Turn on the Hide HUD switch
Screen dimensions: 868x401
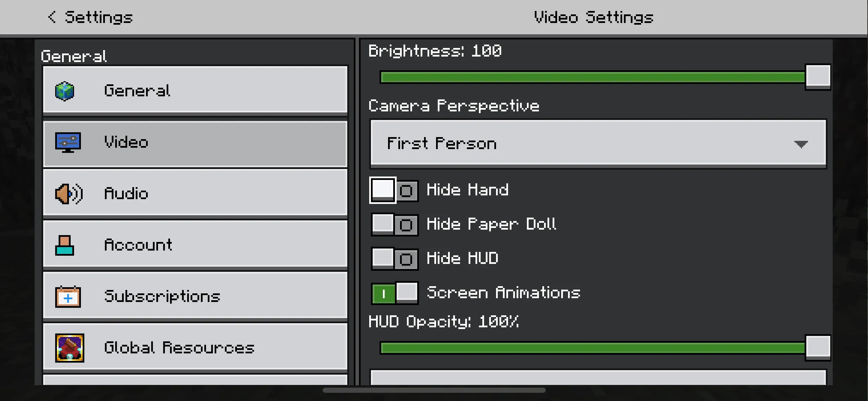point(394,259)
